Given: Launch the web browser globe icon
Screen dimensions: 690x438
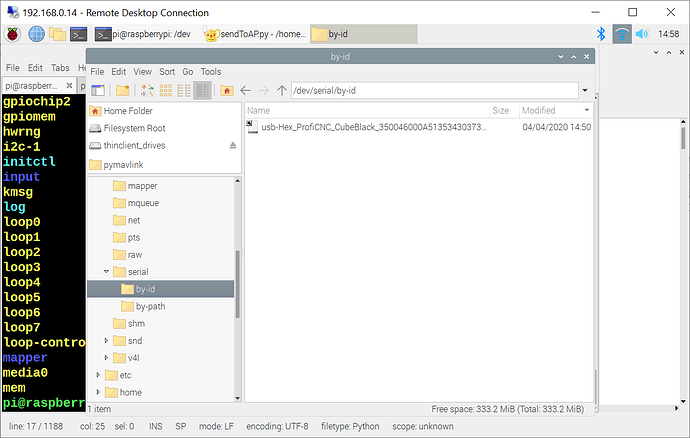Looking at the screenshot, I should (x=36, y=34).
